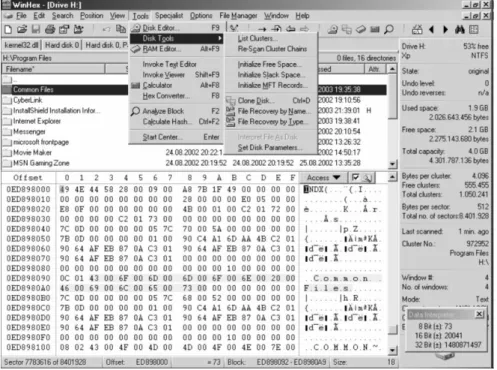Click the Print toolbar icon
The width and height of the screenshot is (497, 370).
(50, 30)
